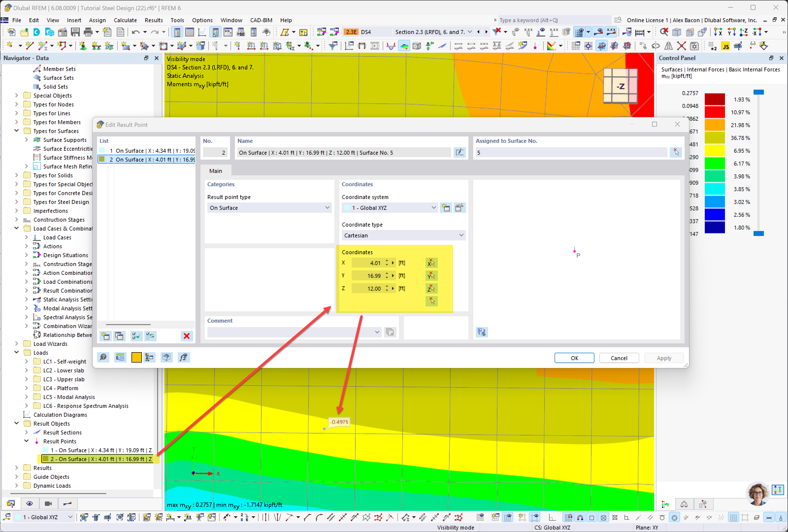Click the red delete icon below the List
788x532 pixels.
point(186,336)
